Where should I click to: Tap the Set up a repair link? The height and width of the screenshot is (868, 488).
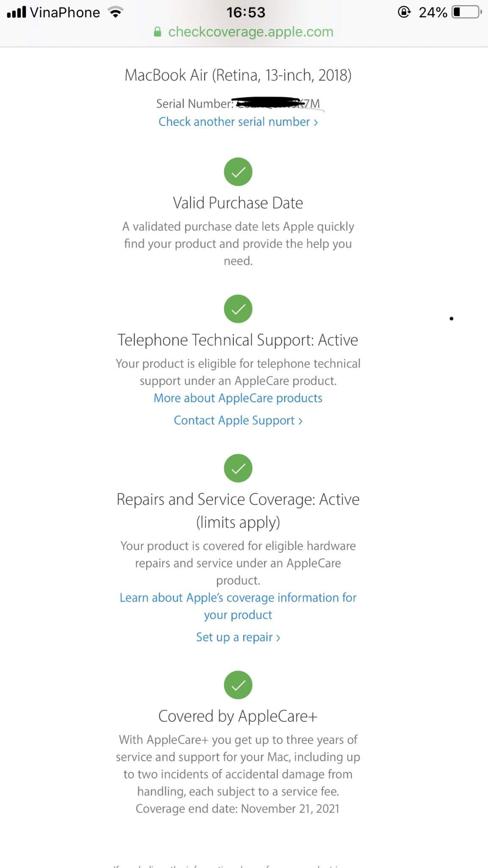click(238, 637)
